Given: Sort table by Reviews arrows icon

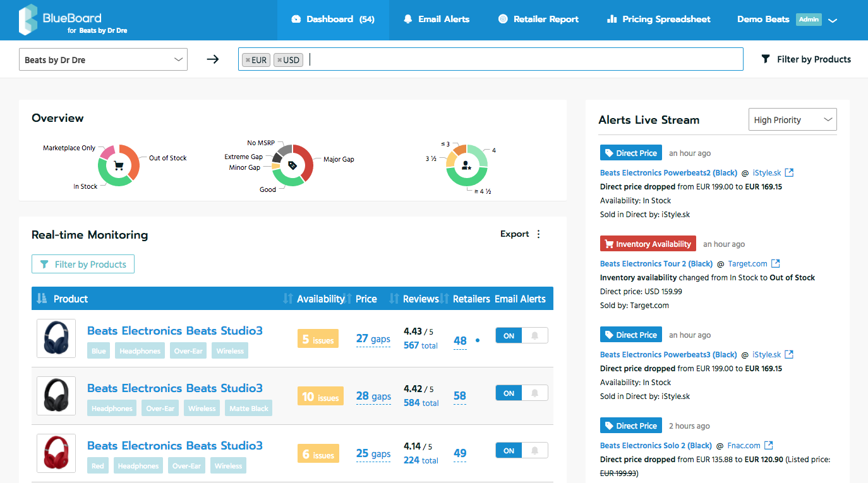Looking at the screenshot, I should click(394, 299).
